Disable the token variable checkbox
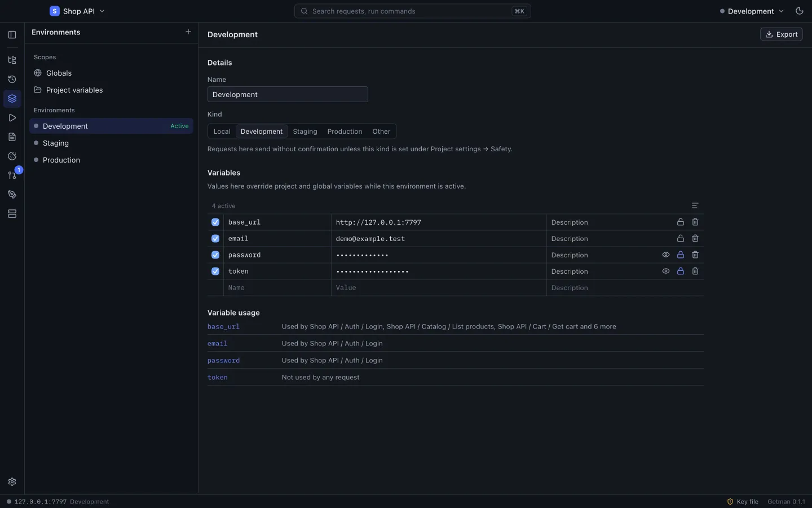 coord(215,271)
